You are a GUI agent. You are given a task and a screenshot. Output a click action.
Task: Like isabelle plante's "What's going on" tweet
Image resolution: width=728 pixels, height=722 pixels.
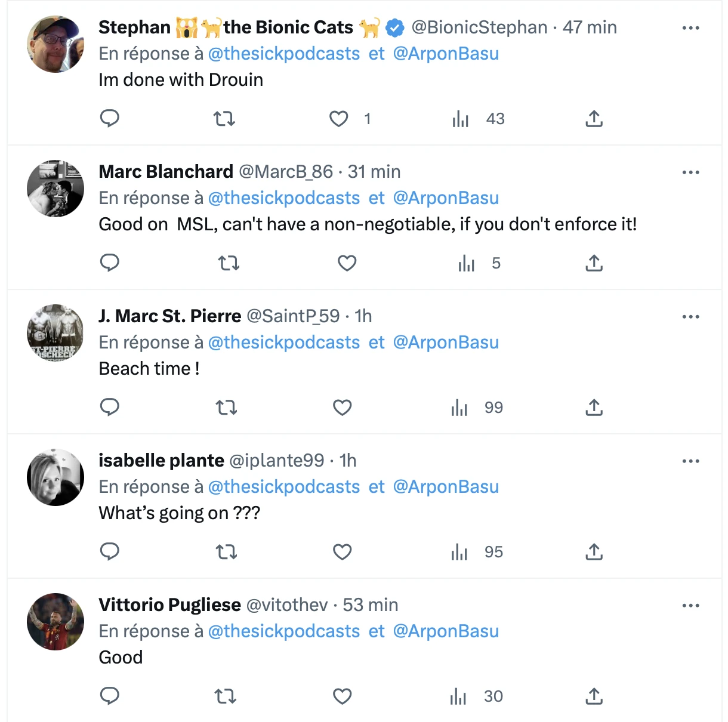[x=342, y=552]
